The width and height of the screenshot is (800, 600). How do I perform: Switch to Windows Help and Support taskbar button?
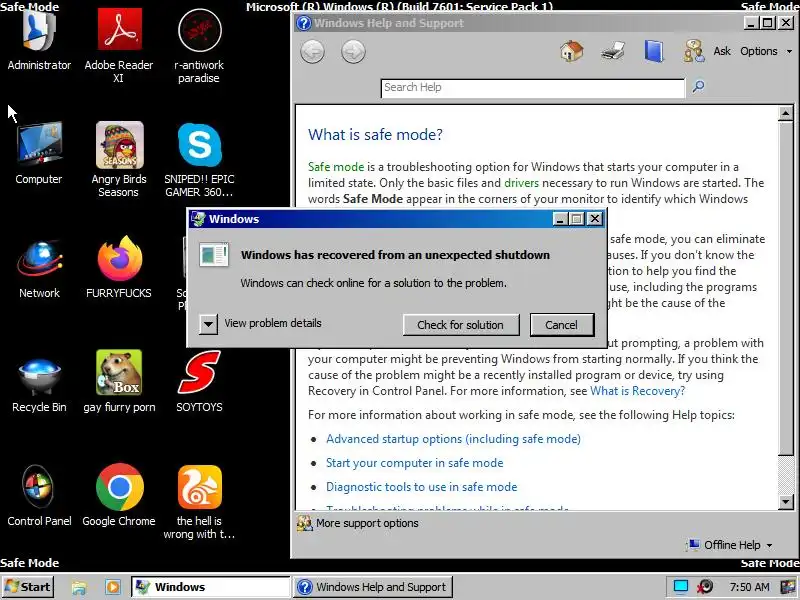(x=373, y=587)
